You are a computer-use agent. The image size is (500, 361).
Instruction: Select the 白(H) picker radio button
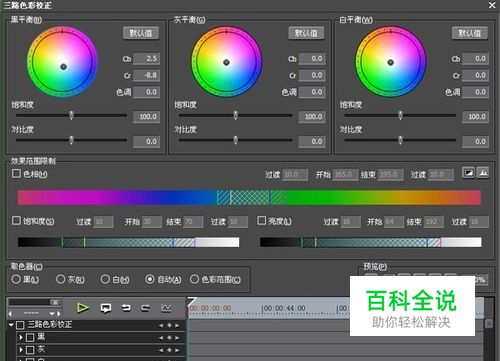click(105, 279)
